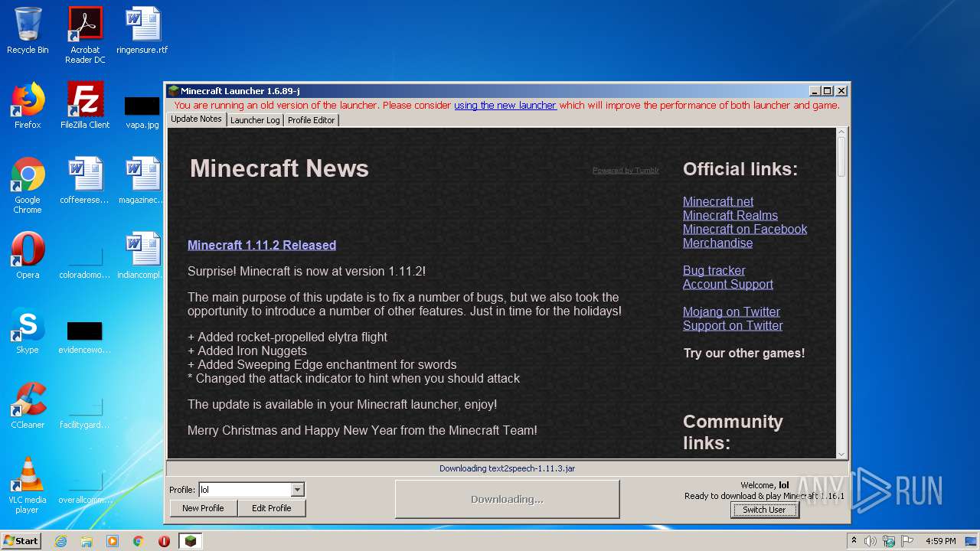The width and height of the screenshot is (980, 551).
Task: Click the Merchandise link
Action: point(717,243)
